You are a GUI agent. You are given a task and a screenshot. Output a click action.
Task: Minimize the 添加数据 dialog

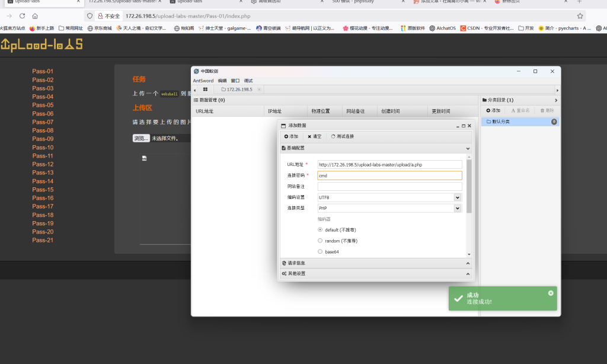tap(458, 126)
